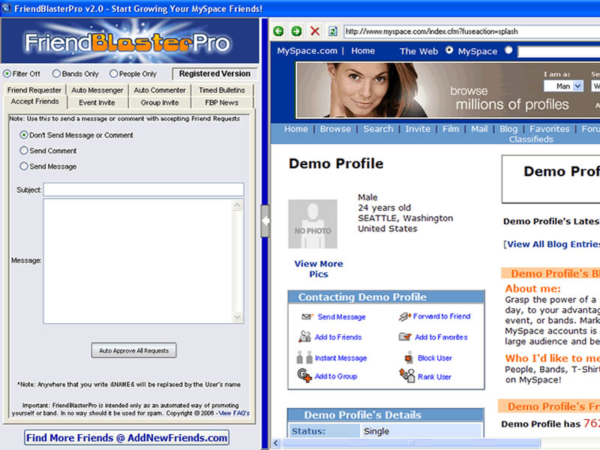Click Blog in MySpace nav bar
Viewport: 600px width, 450px height.
click(x=508, y=129)
